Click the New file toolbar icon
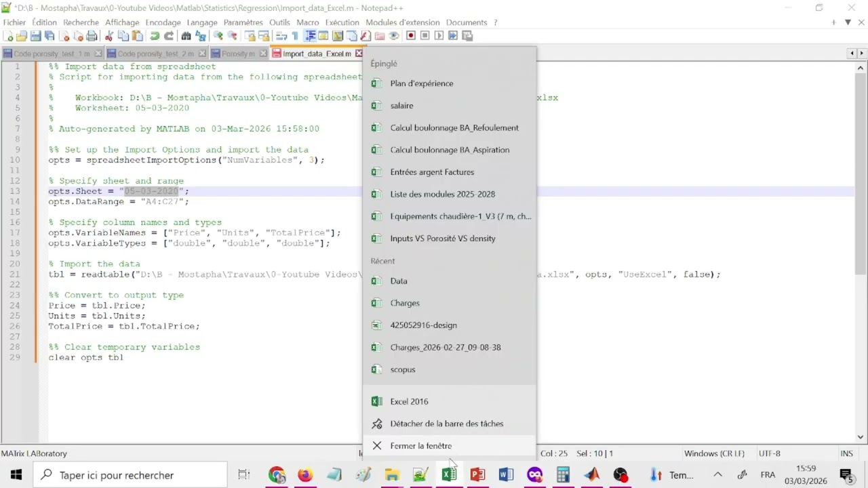The image size is (868, 488). [7, 36]
